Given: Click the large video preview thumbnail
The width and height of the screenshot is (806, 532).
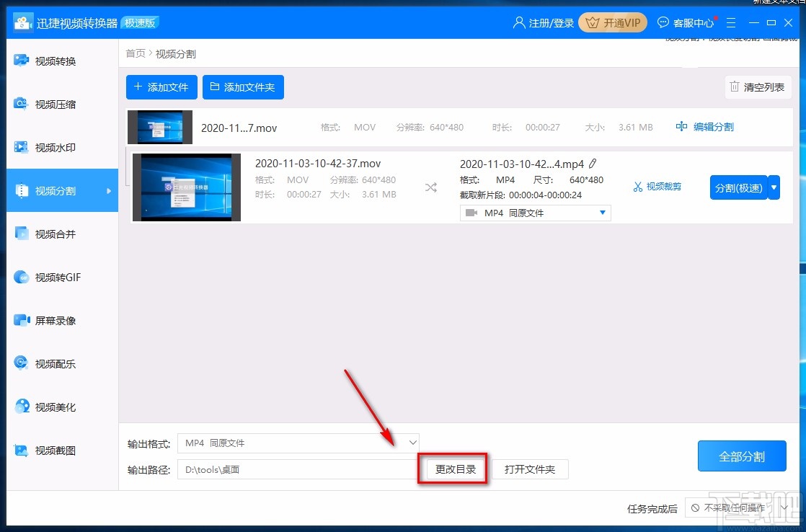Looking at the screenshot, I should point(187,187).
